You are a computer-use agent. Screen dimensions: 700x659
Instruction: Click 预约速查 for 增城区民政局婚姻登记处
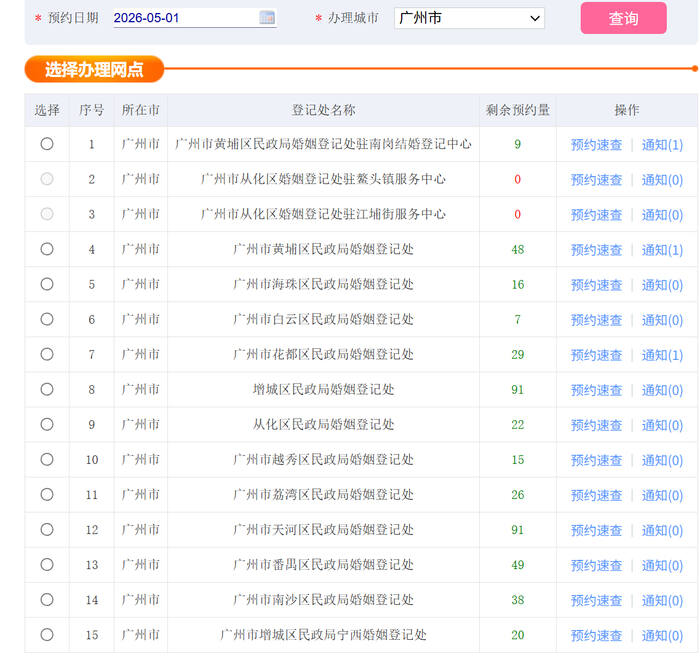(x=596, y=390)
